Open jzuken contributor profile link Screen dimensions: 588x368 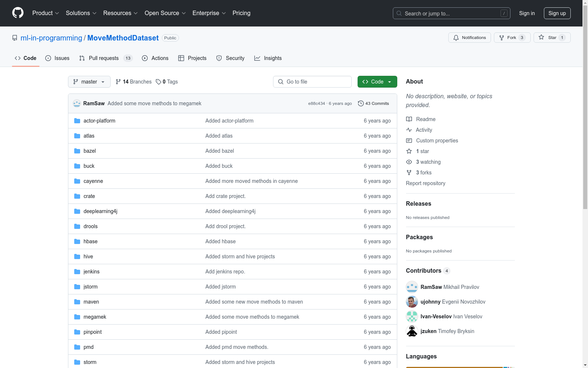429,331
